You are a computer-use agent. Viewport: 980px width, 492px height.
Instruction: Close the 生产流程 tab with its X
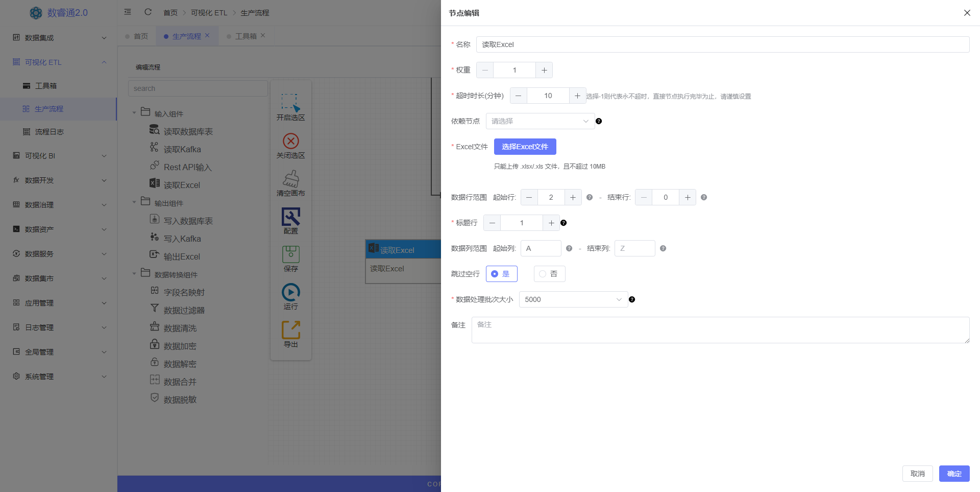[x=207, y=35]
